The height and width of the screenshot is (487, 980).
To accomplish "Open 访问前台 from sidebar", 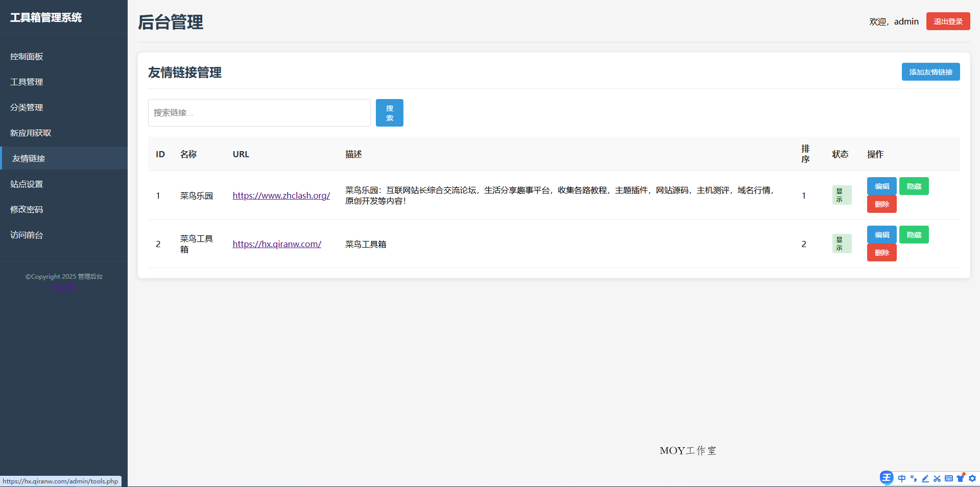I will 26,235.
